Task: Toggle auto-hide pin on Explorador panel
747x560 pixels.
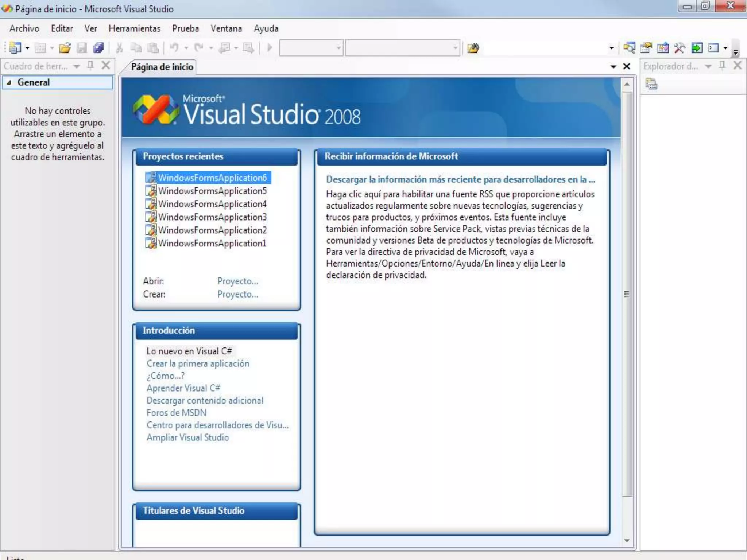Action: coord(722,66)
